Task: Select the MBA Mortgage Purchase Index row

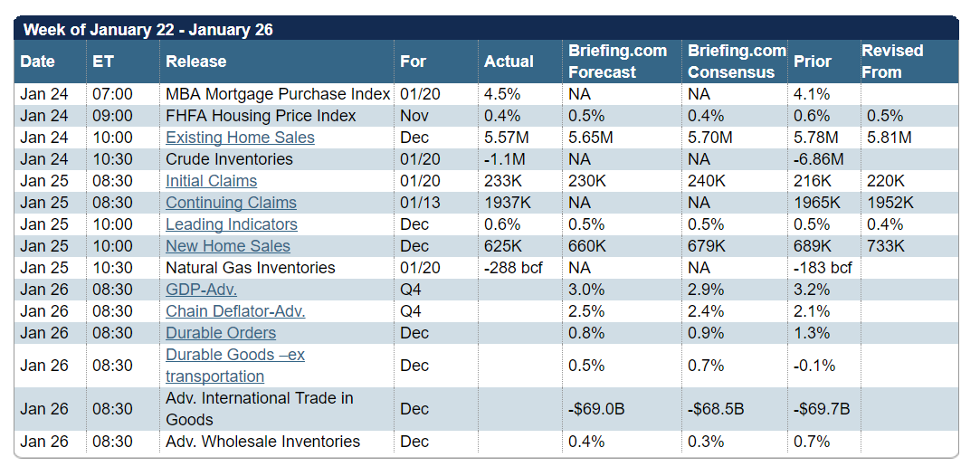Action: [x=486, y=94]
